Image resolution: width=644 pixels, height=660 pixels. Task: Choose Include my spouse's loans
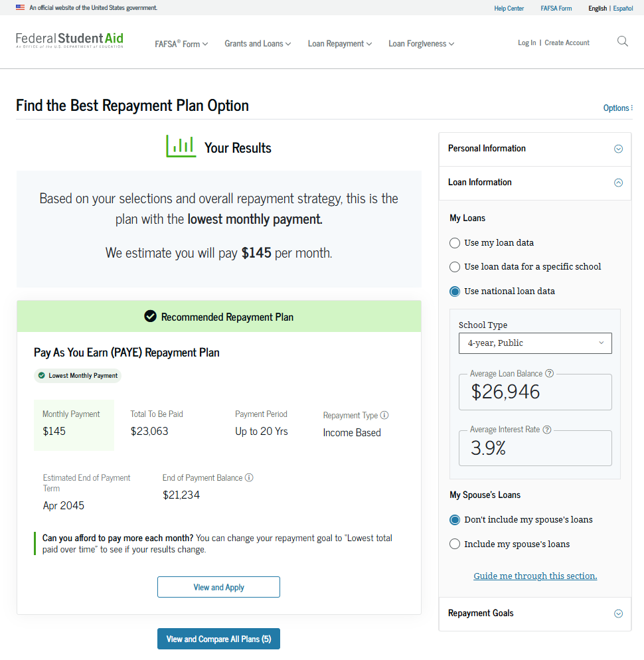pyautogui.click(x=455, y=544)
